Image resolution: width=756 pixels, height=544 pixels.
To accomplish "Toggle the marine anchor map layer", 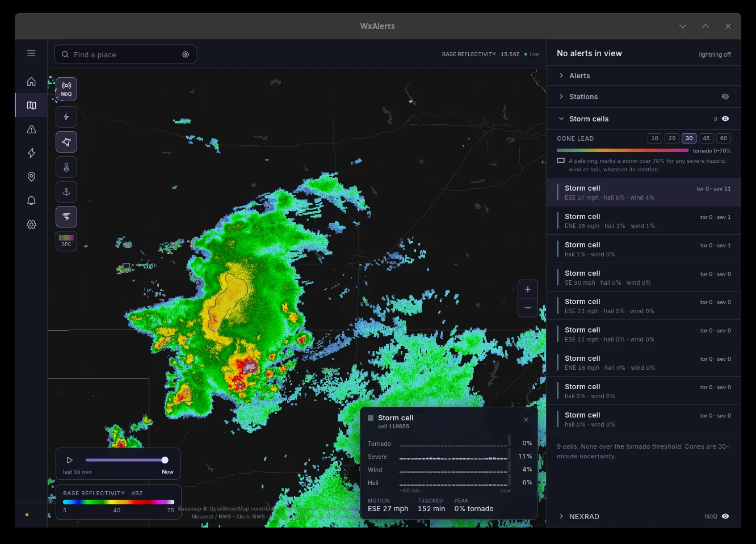I will coord(66,192).
